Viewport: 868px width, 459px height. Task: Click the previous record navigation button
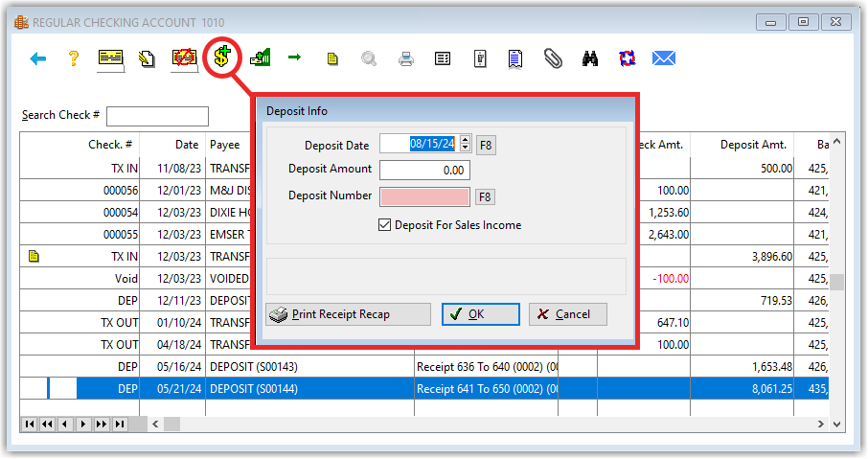[x=65, y=425]
